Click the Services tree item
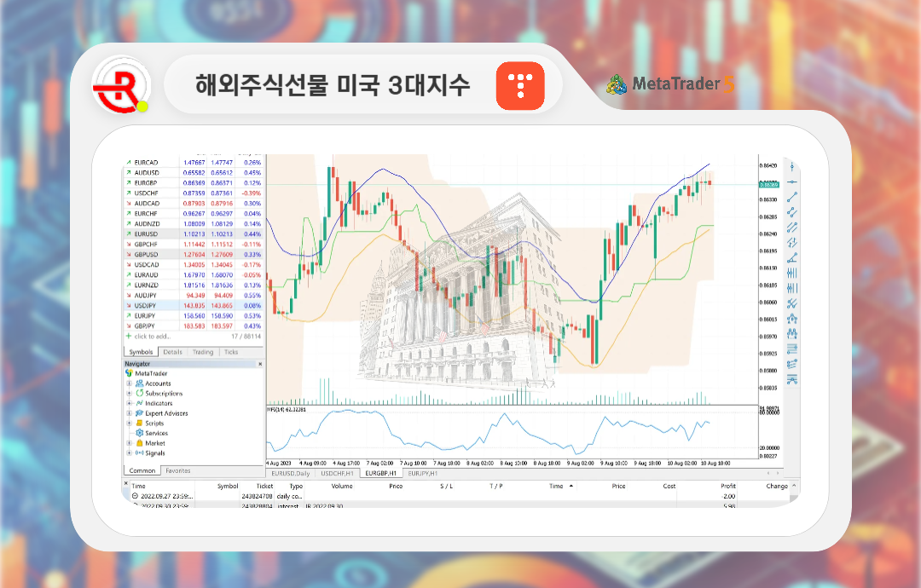The width and height of the screenshot is (921, 588). click(157, 433)
